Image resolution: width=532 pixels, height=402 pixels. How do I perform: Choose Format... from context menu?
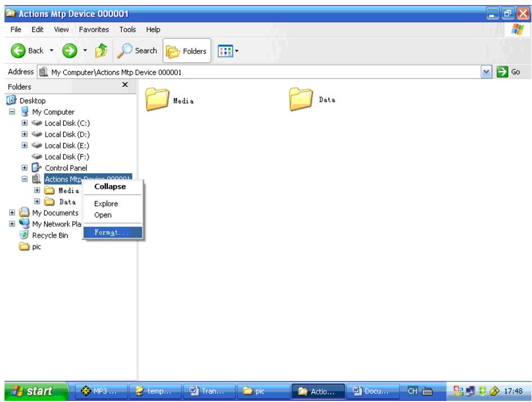[x=112, y=232]
